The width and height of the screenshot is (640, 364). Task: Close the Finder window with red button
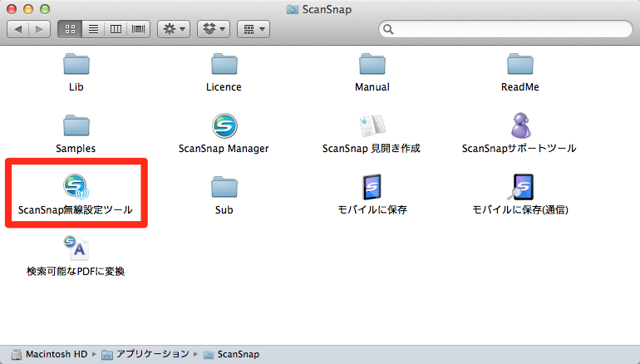tap(12, 9)
